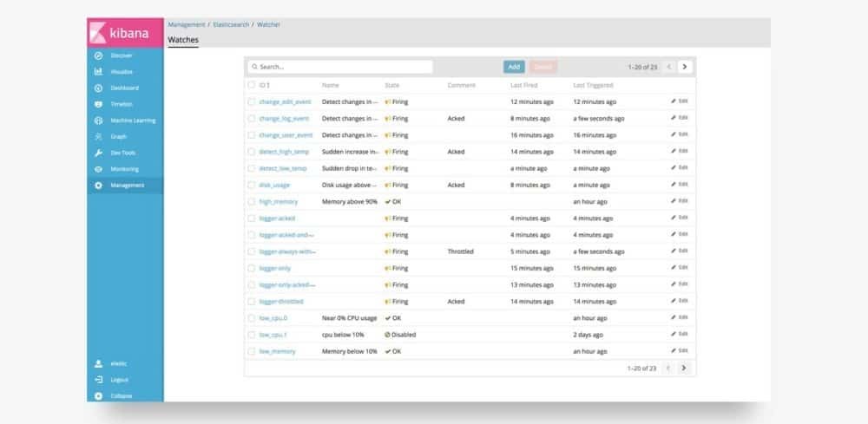
Task: Open the Monitoring section
Action: [124, 169]
